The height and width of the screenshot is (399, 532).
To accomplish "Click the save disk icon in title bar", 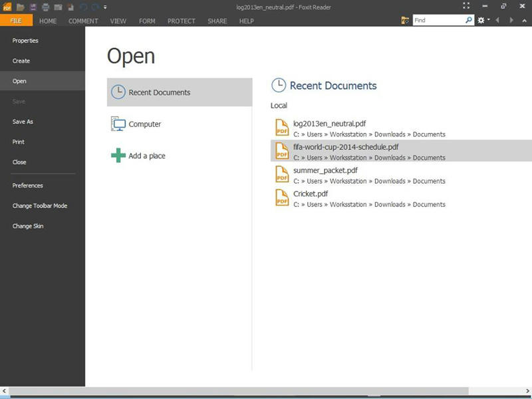I will [33, 7].
